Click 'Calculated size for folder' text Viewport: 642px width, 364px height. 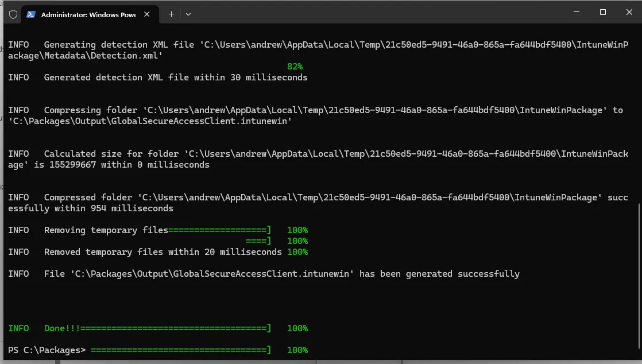111,154
